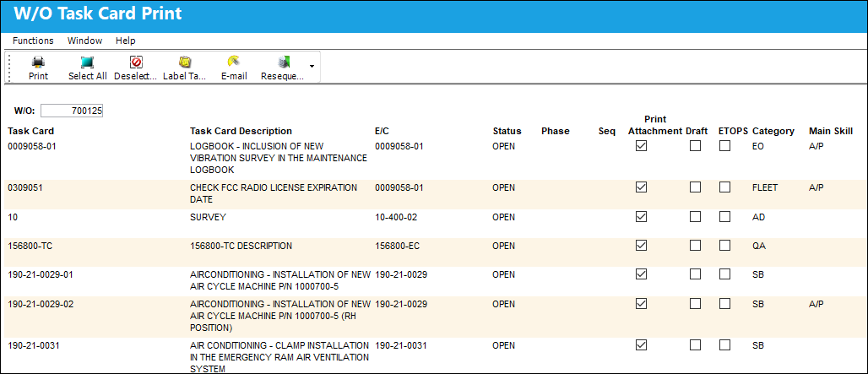Image resolution: width=868 pixels, height=374 pixels.
Task: Check ETOPS box for task 190-21-0029-02
Action: [x=724, y=304]
